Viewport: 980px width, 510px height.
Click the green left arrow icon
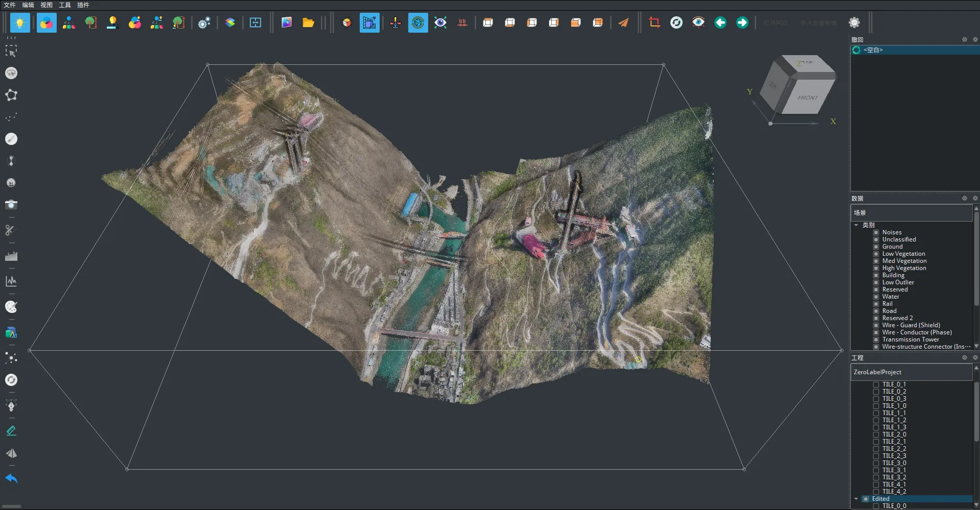click(720, 22)
